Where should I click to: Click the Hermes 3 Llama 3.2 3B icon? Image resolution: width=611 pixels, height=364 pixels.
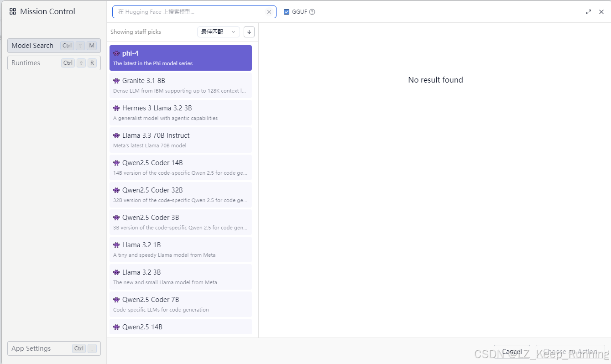point(116,108)
